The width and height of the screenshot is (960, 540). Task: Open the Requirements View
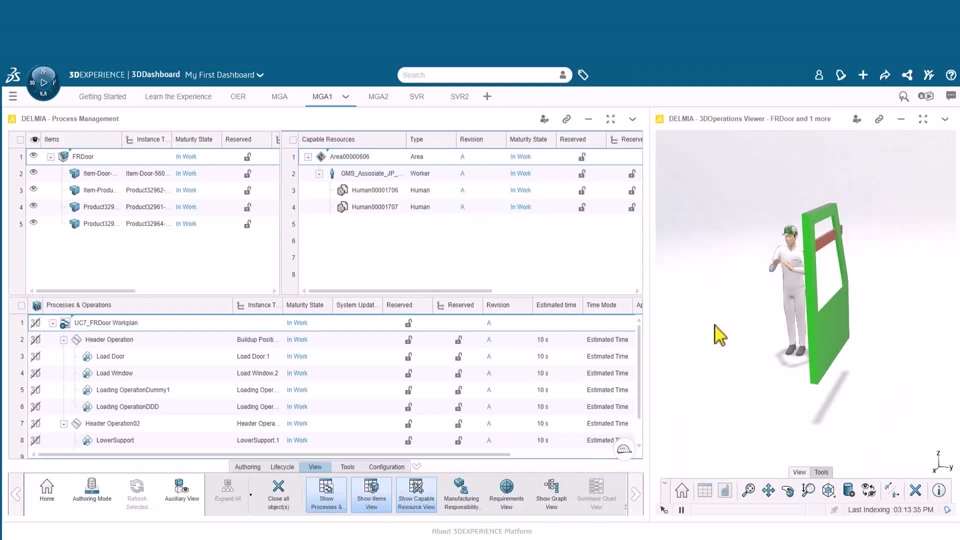[x=506, y=488]
